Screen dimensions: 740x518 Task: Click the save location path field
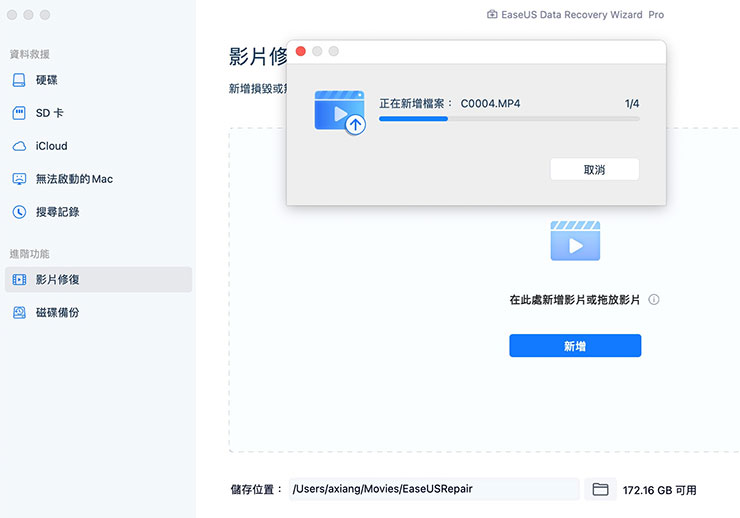point(434,489)
